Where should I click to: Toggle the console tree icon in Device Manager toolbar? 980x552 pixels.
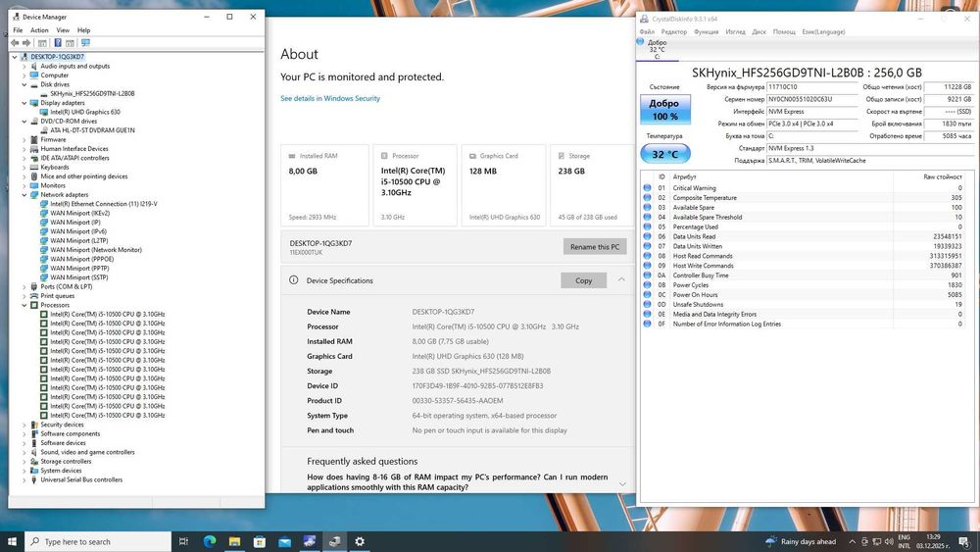click(x=42, y=43)
